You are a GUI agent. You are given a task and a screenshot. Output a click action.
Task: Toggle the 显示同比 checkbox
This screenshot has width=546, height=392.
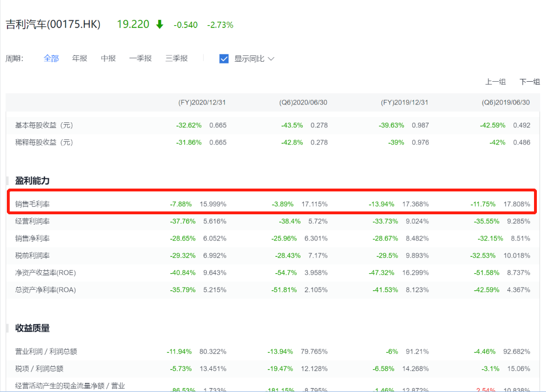[224, 58]
